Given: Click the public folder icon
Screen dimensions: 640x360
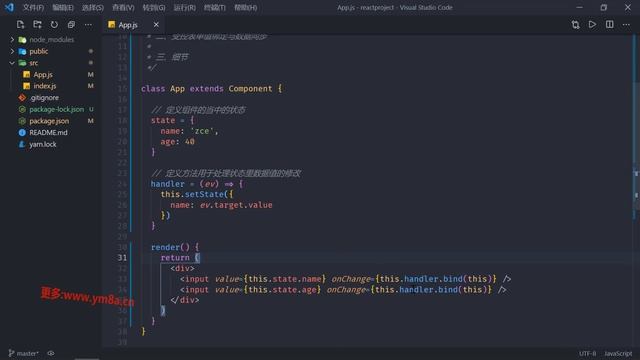Looking at the screenshot, I should (22, 51).
